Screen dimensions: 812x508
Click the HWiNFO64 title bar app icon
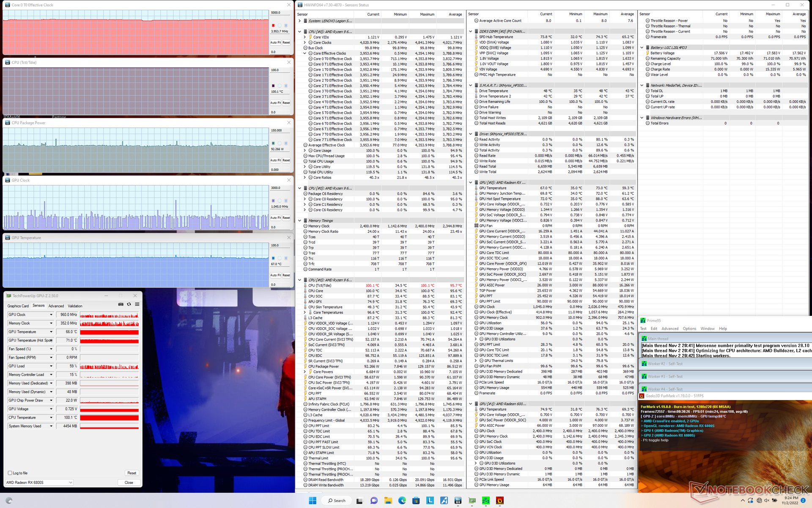coord(300,5)
